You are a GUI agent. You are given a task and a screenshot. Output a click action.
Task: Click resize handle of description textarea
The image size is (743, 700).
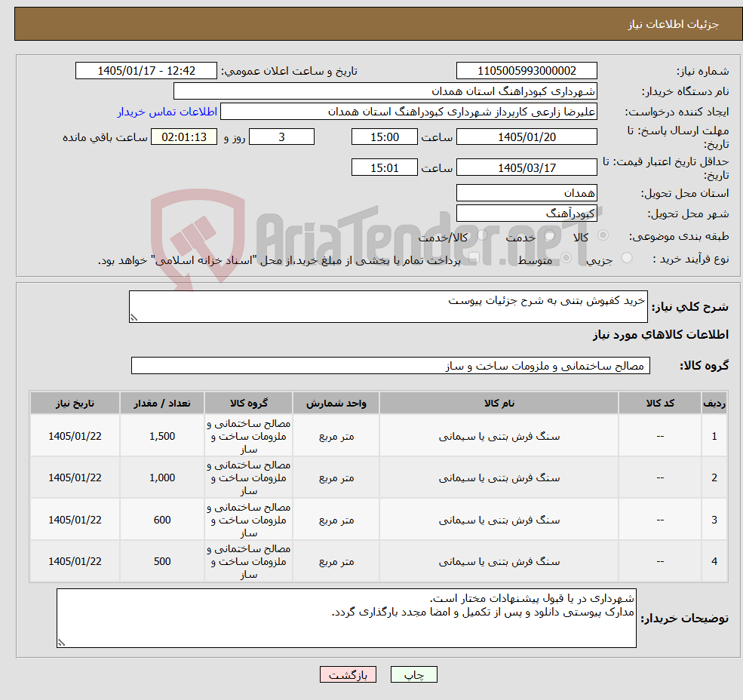pos(134,318)
